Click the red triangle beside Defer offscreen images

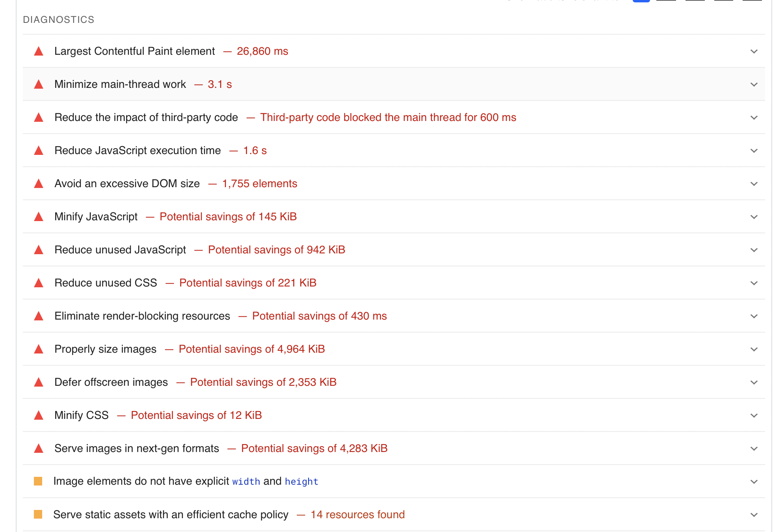[x=39, y=382]
